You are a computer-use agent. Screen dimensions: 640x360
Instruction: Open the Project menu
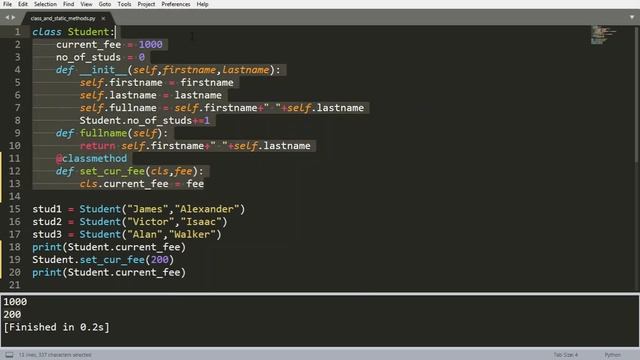[x=146, y=4]
